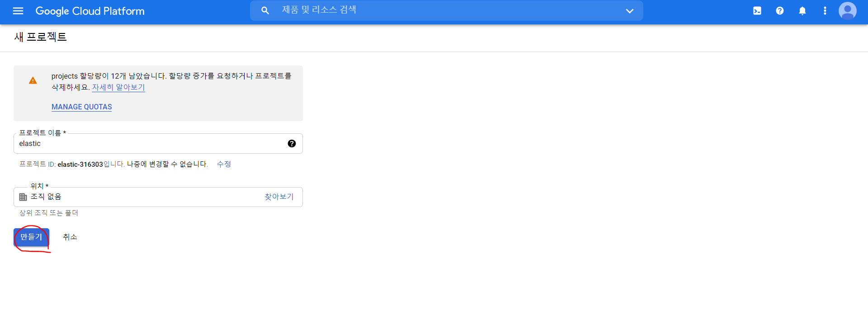Click 찾아보기 to browse location
The width and height of the screenshot is (868, 315).
[279, 197]
